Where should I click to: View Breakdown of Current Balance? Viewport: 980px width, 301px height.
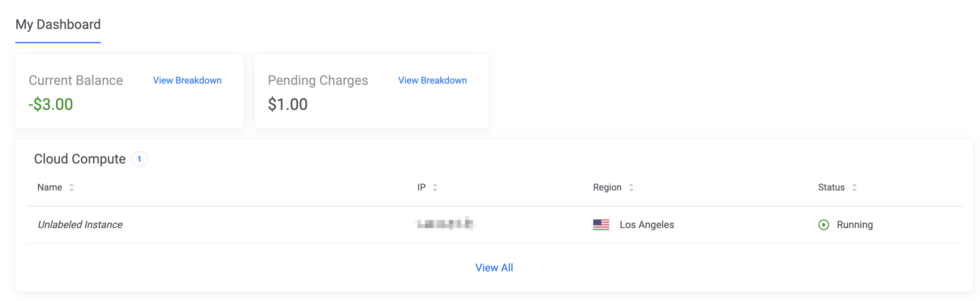pyautogui.click(x=187, y=81)
